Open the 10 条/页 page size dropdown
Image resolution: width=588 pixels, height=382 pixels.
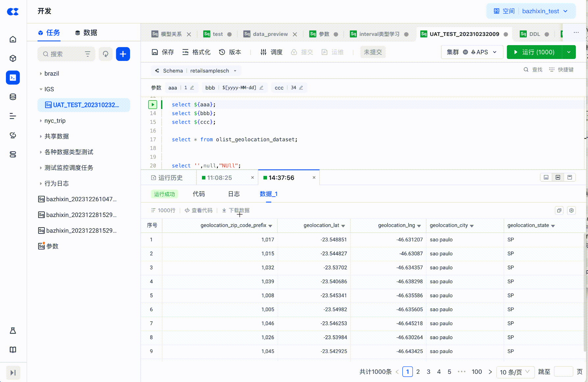pyautogui.click(x=515, y=372)
